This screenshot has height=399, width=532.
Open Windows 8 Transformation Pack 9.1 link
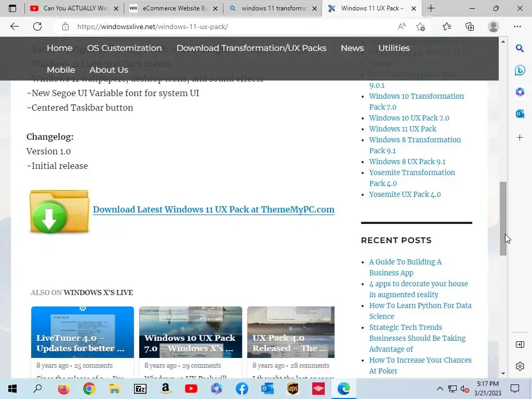click(x=415, y=145)
